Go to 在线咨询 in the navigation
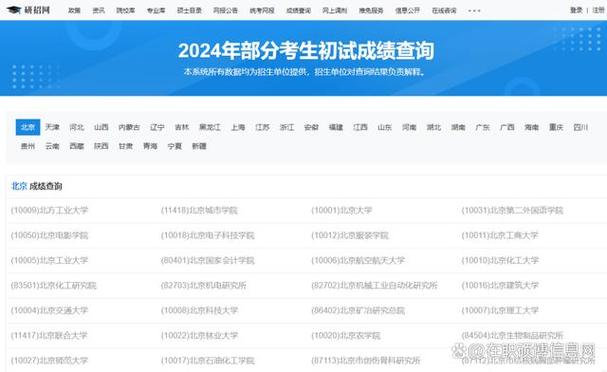This screenshot has height=372, width=607. pyautogui.click(x=444, y=10)
